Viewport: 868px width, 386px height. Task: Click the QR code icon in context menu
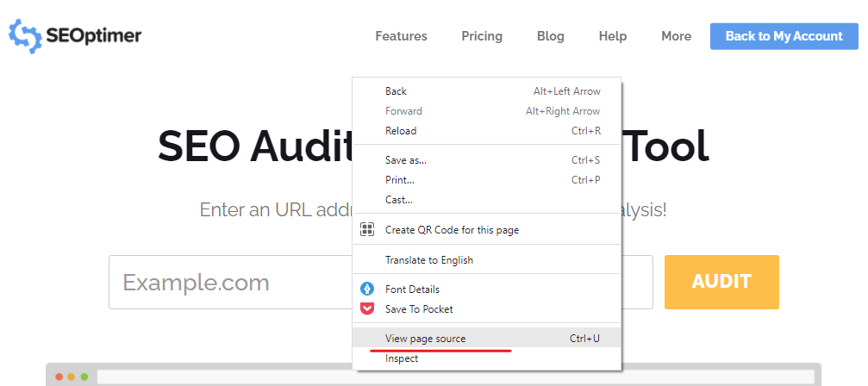(x=367, y=230)
